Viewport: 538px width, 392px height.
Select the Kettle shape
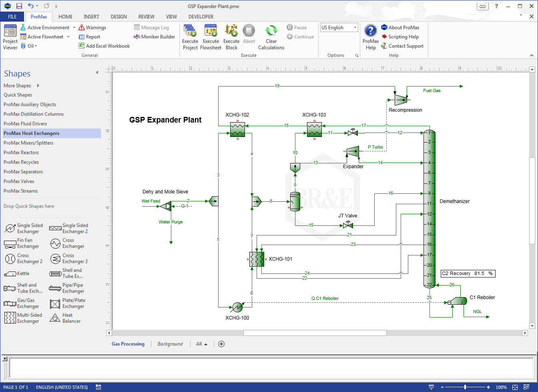17,273
